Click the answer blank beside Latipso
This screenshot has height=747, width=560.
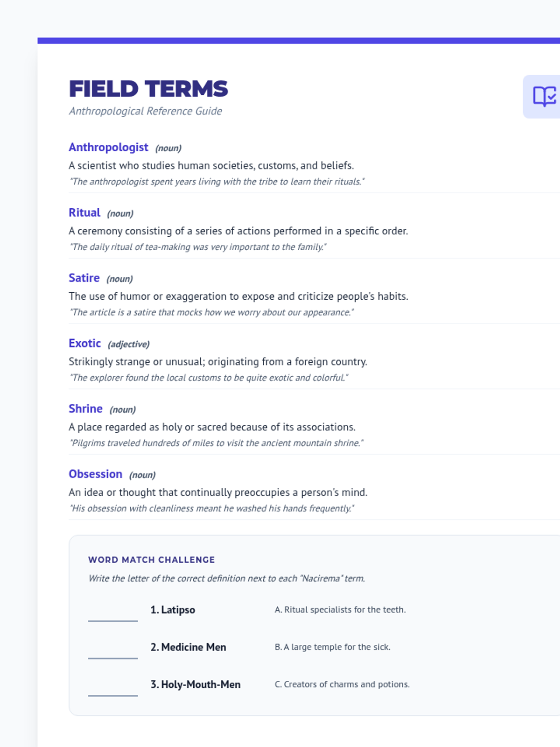point(113,613)
